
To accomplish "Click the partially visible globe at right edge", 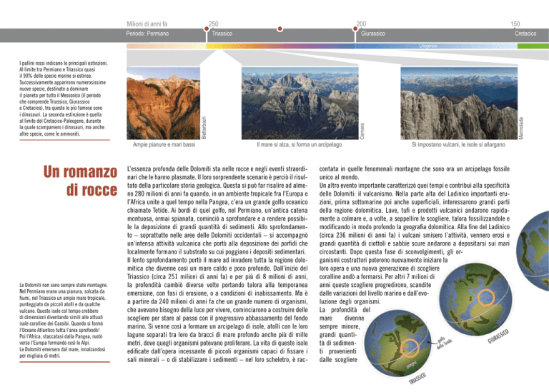I will pos(533,251).
